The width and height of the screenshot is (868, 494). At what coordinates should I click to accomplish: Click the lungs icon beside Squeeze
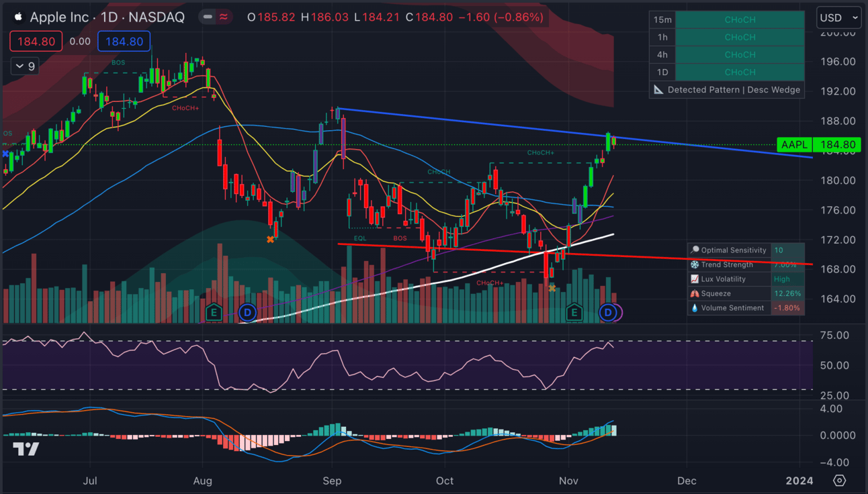pyautogui.click(x=695, y=293)
